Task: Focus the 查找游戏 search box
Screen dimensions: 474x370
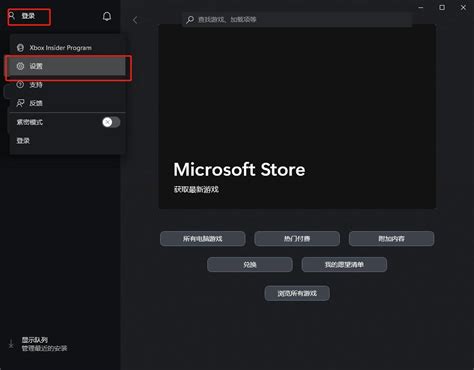Action: click(x=297, y=20)
